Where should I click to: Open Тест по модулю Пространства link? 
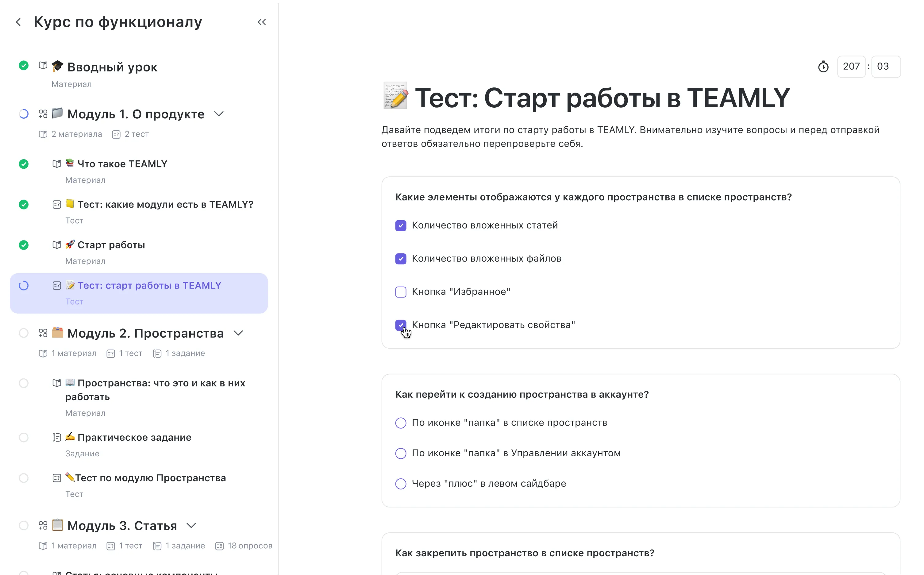[x=150, y=478]
